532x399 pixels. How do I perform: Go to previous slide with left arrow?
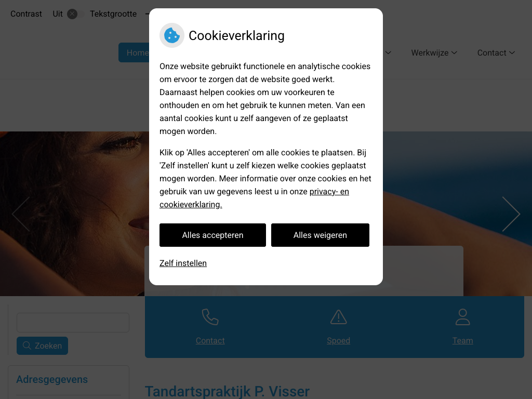[x=21, y=214]
